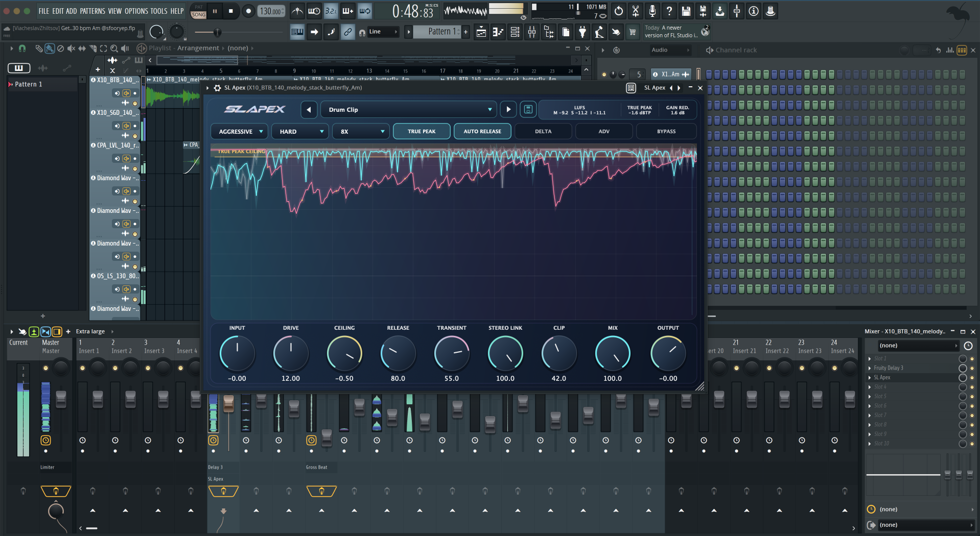Add new pattern plus button
The height and width of the screenshot is (536, 980).
tap(465, 32)
